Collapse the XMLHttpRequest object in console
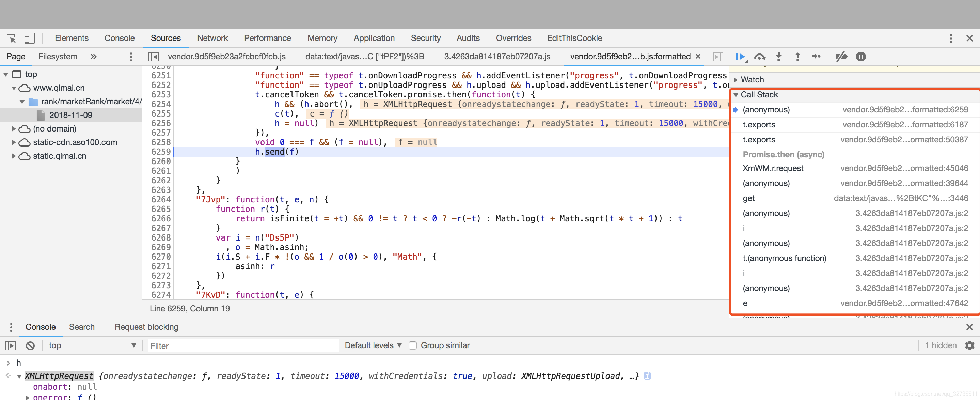This screenshot has width=980, height=400. click(x=19, y=376)
